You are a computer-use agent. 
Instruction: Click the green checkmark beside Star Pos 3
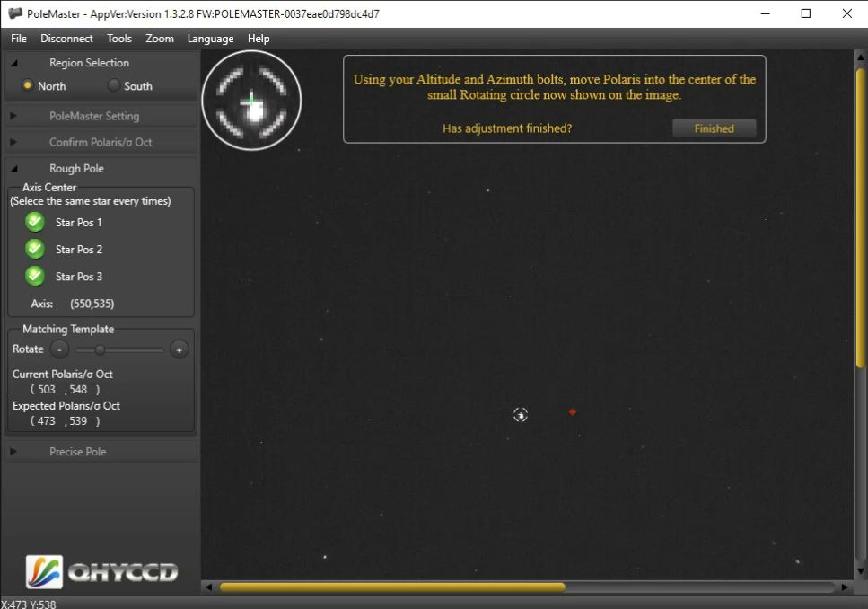click(x=35, y=276)
